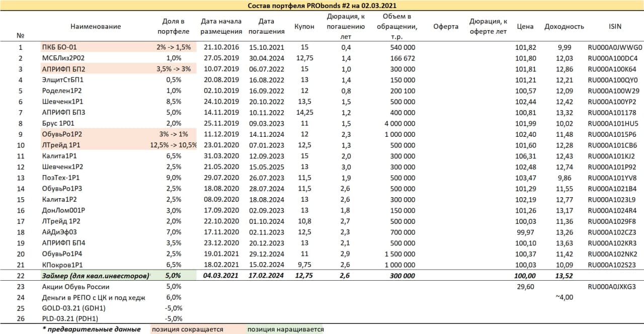Viewport: 644px width, 334px height.
Task: Click the "Наименование" column header
Action: pos(96,26)
